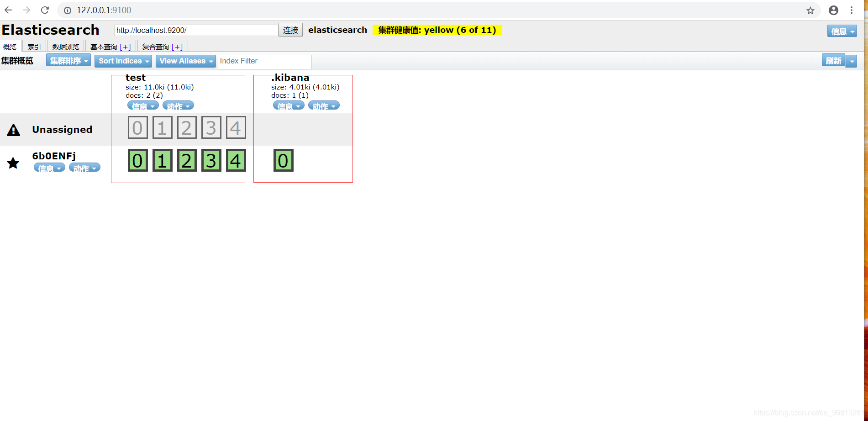Open the browser three-dot menu
Screen dimensions: 868x421
(852, 10)
